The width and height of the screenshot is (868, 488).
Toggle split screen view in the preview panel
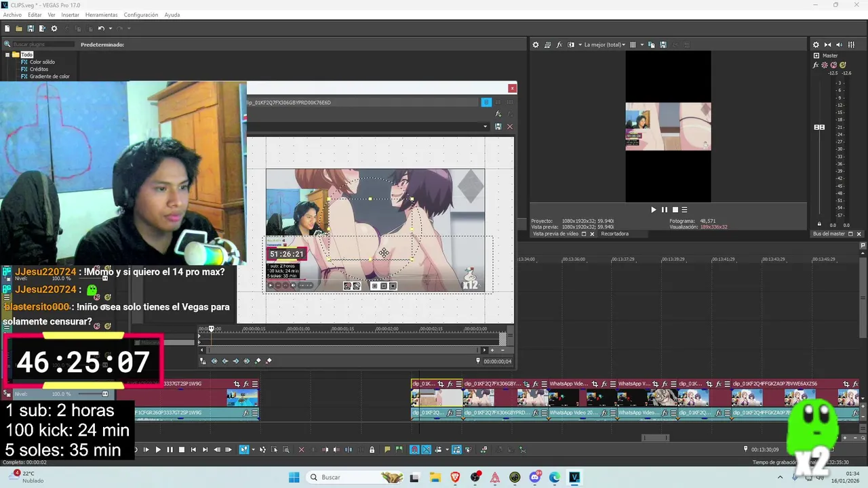click(x=570, y=45)
